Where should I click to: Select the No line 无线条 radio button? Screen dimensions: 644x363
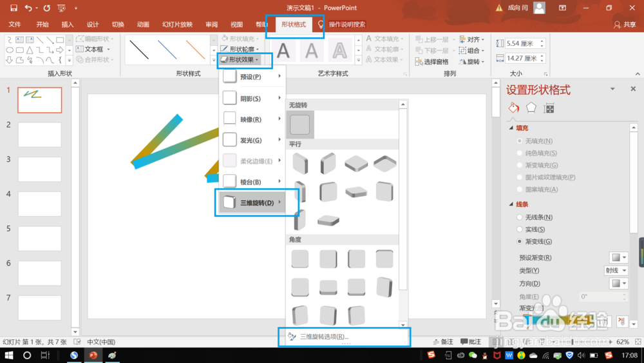[520, 217]
